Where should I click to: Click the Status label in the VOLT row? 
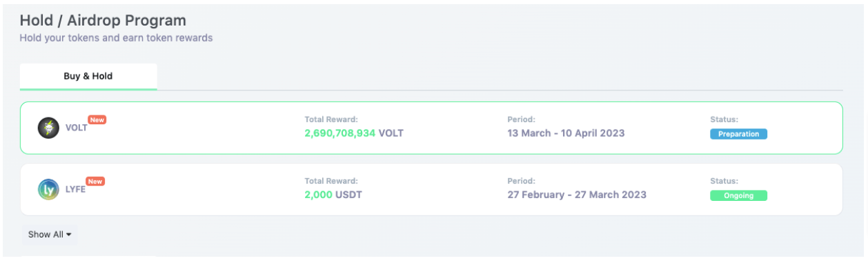(724, 119)
